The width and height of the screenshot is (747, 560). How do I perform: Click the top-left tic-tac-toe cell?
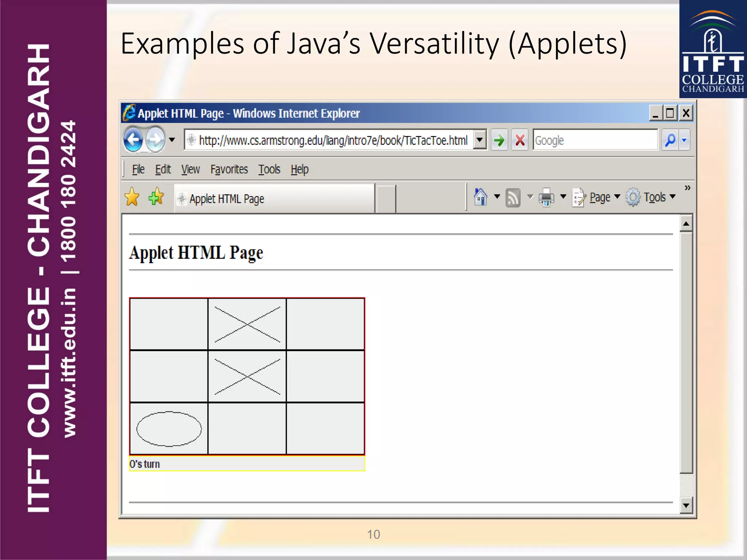(x=169, y=324)
